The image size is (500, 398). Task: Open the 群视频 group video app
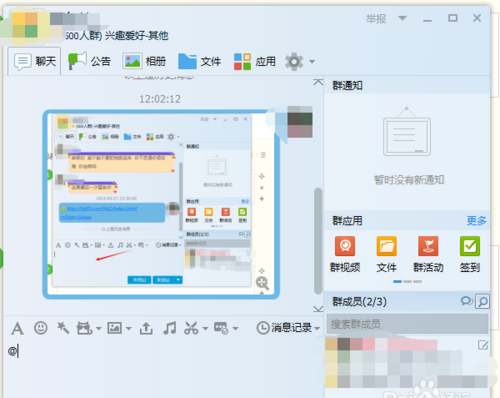tap(345, 254)
